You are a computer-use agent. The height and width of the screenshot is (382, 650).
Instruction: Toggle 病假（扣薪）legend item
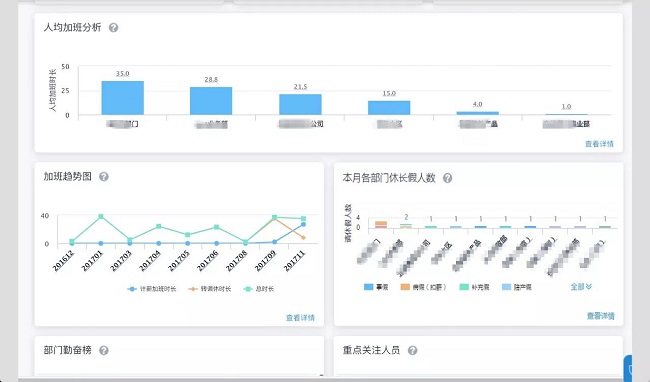click(423, 287)
